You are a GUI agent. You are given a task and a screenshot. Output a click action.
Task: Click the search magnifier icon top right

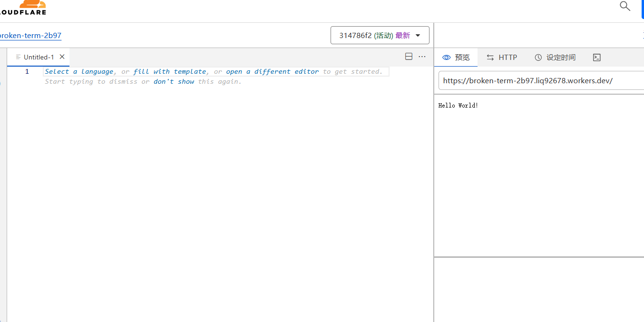[x=624, y=7]
